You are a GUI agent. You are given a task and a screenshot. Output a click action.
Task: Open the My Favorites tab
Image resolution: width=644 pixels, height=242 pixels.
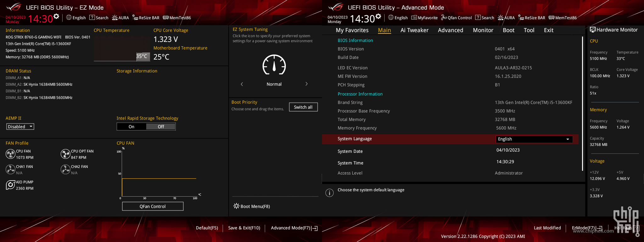click(352, 30)
